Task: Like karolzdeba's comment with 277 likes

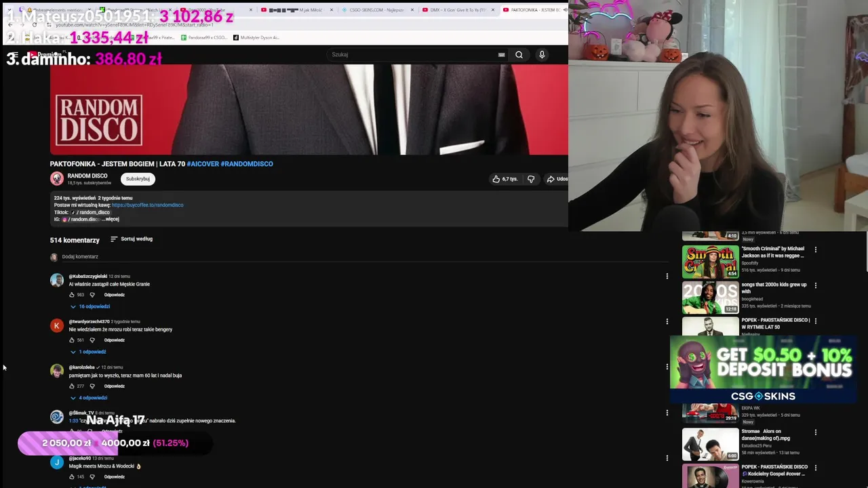Action: 72,386
